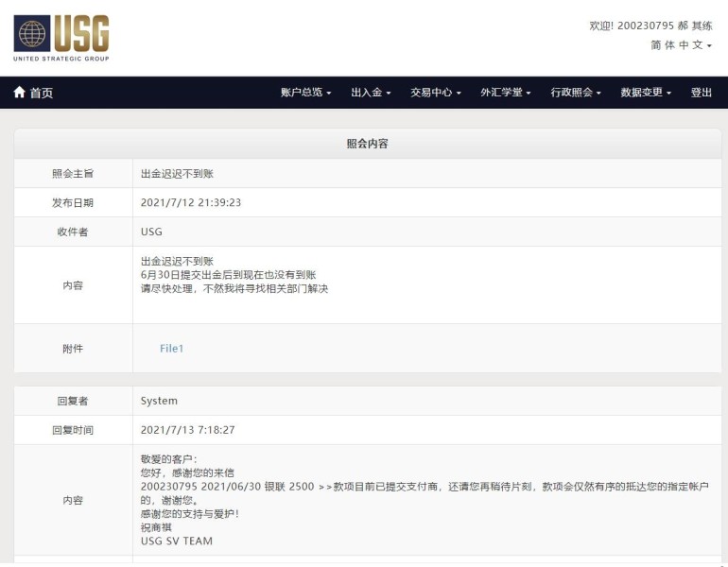The image size is (728, 567).
Task: Open the 简体中文 language selector
Action: coord(681,45)
